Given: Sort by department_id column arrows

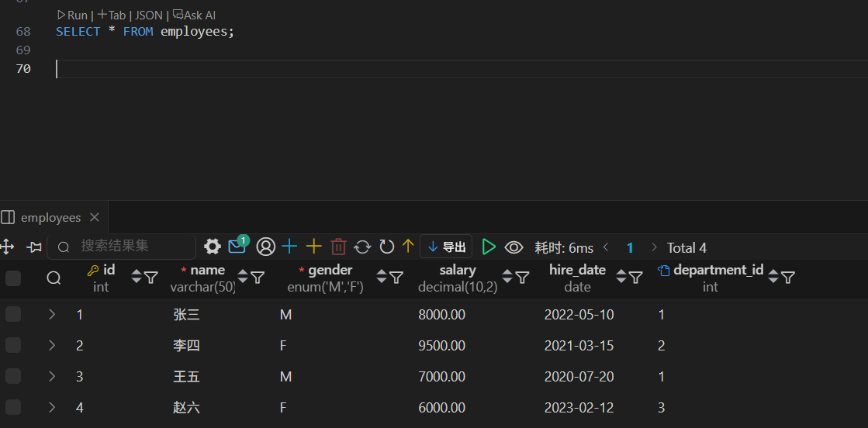Looking at the screenshot, I should tap(773, 277).
